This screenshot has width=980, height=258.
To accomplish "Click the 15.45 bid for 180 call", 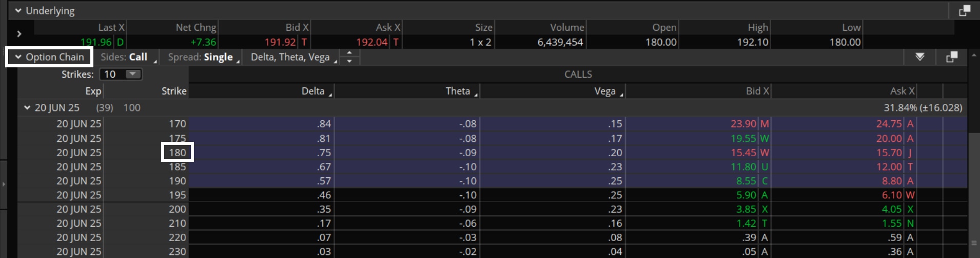I will pyautogui.click(x=743, y=153).
